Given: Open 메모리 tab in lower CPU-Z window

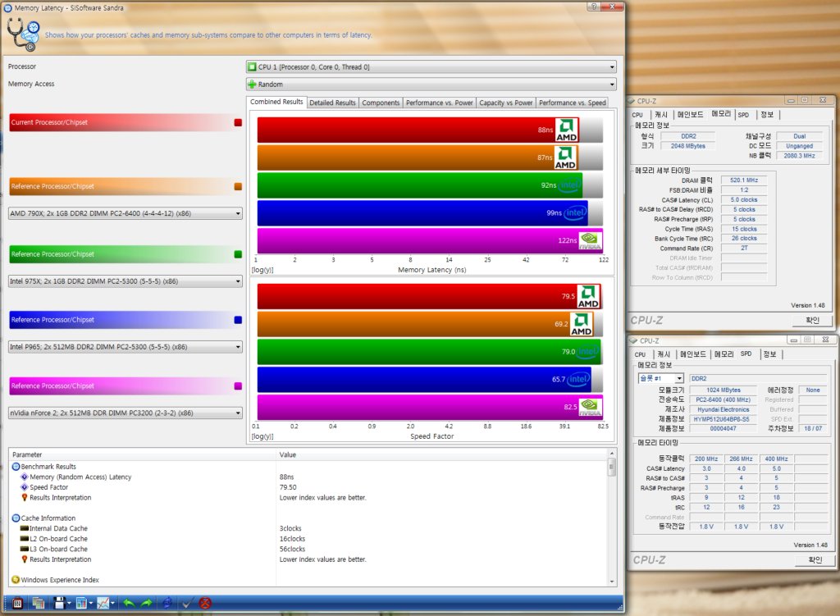Looking at the screenshot, I should tap(724, 354).
